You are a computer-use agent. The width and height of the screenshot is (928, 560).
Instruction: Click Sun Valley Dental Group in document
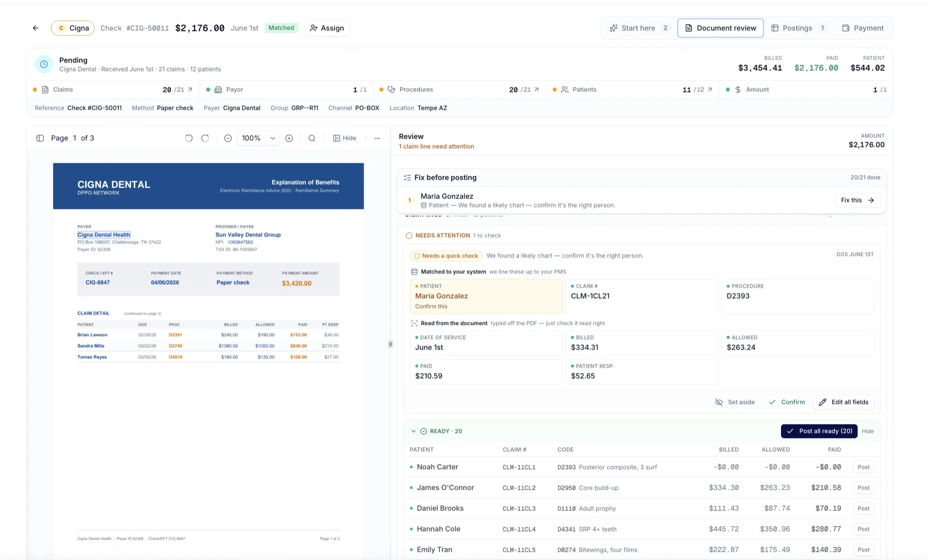pyautogui.click(x=248, y=235)
